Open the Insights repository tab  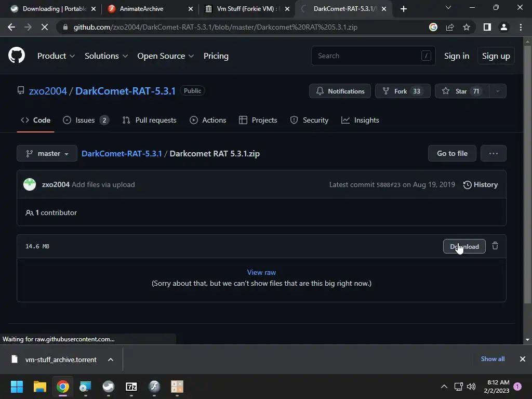(360, 120)
